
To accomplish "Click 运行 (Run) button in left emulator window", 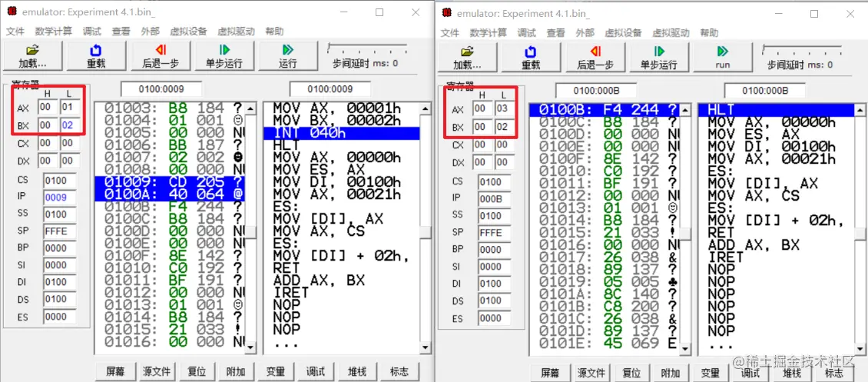I will (288, 56).
